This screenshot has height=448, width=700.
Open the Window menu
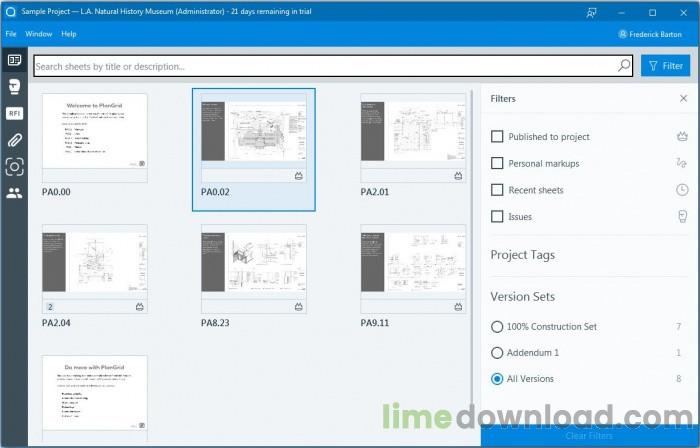38,34
